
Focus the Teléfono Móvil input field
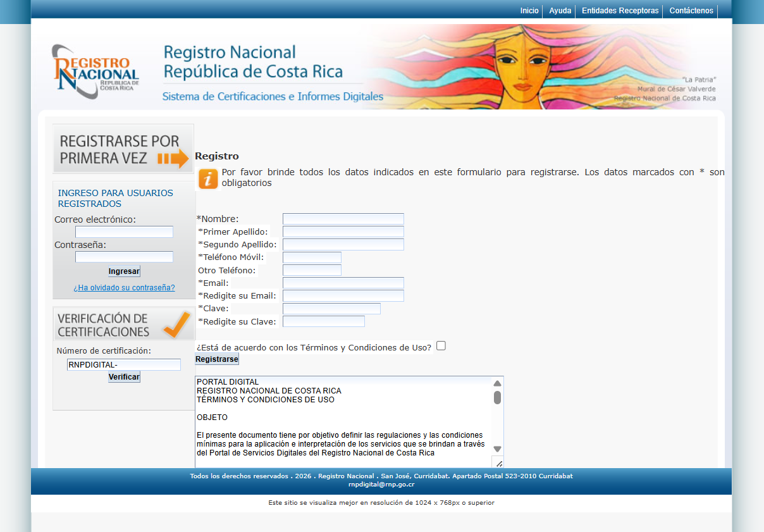pos(312,257)
